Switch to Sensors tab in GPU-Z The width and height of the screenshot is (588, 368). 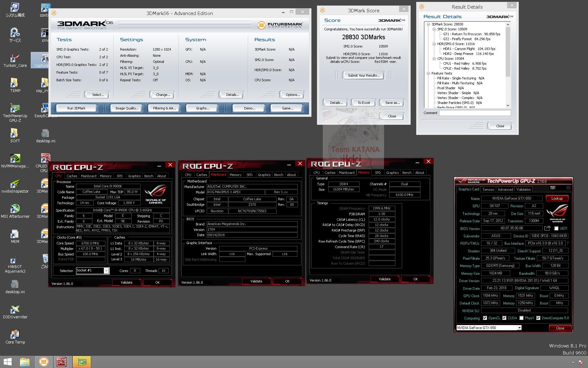pyautogui.click(x=488, y=190)
